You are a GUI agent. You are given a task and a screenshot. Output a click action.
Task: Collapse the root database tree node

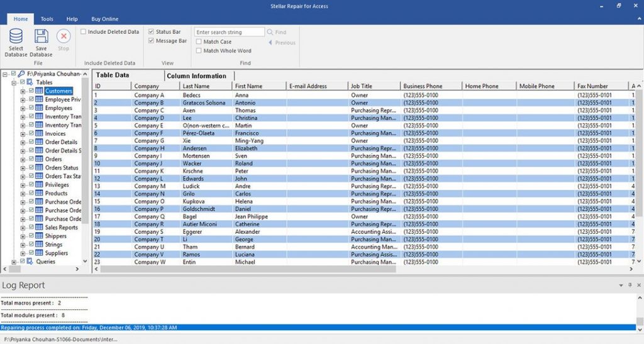[x=5, y=74]
